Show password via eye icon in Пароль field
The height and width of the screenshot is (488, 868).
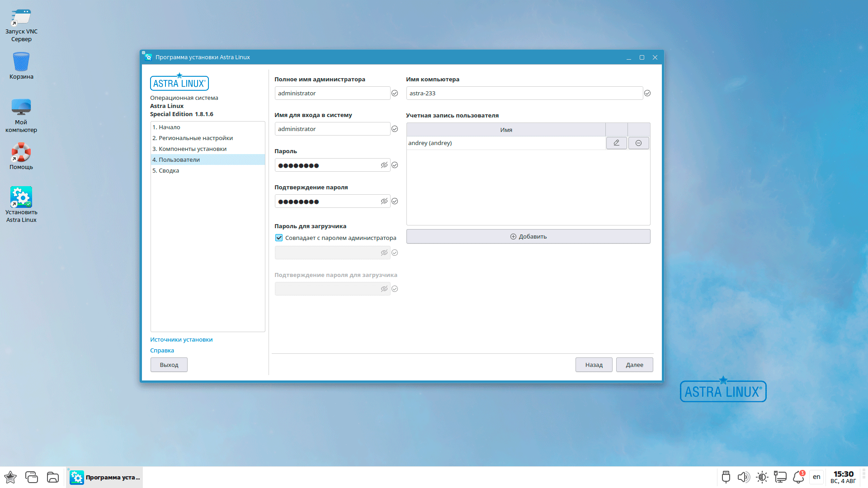(384, 165)
